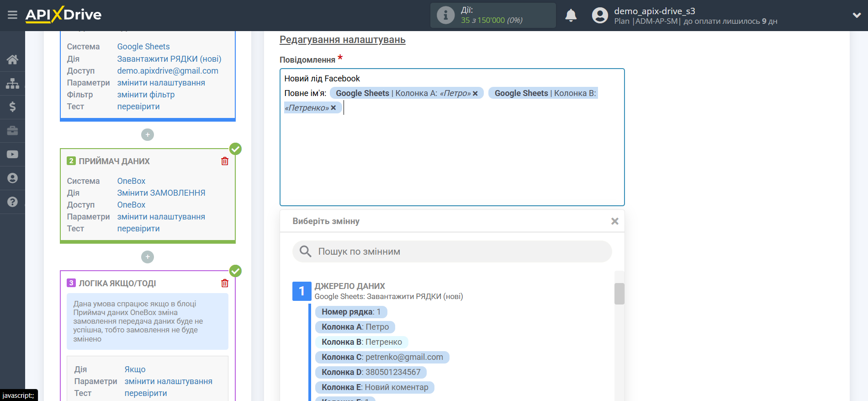The image size is (868, 401).
Task: Open Завантажити РЯДКИ (нові) action link
Action: pyautogui.click(x=169, y=59)
